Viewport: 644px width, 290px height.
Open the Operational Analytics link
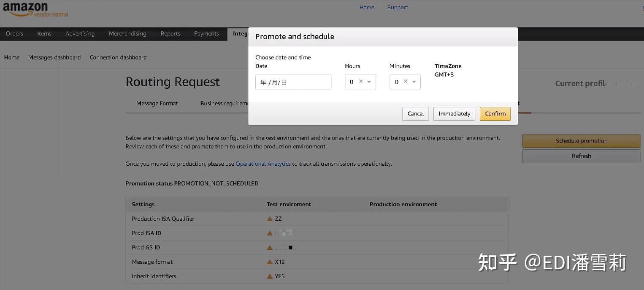263,164
